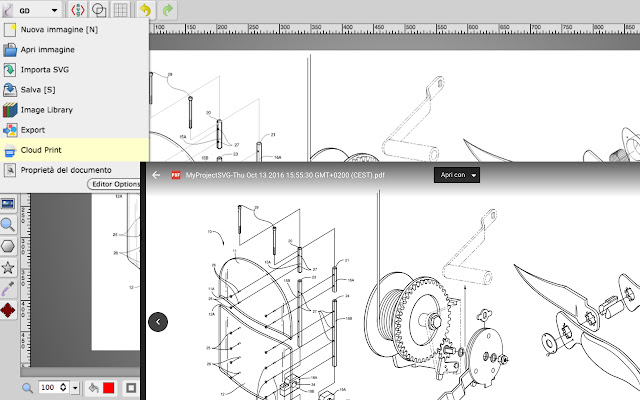This screenshot has width=640, height=400.
Task: Select Salva [S] in the menu
Action: click(x=74, y=89)
